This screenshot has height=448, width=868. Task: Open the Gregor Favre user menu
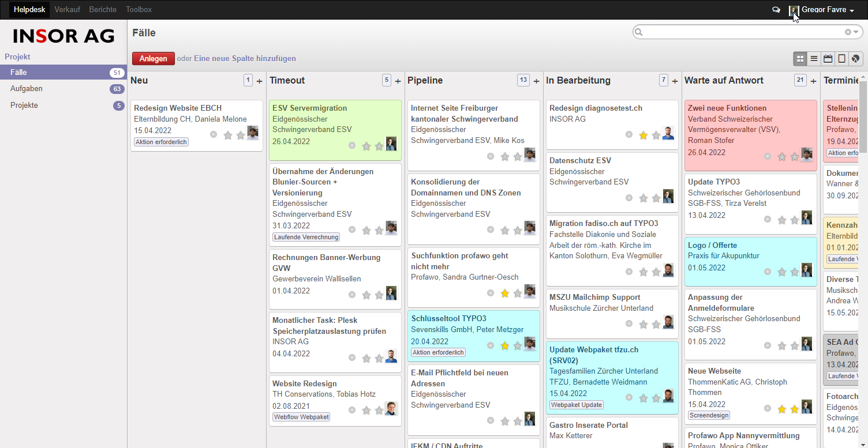(830, 10)
